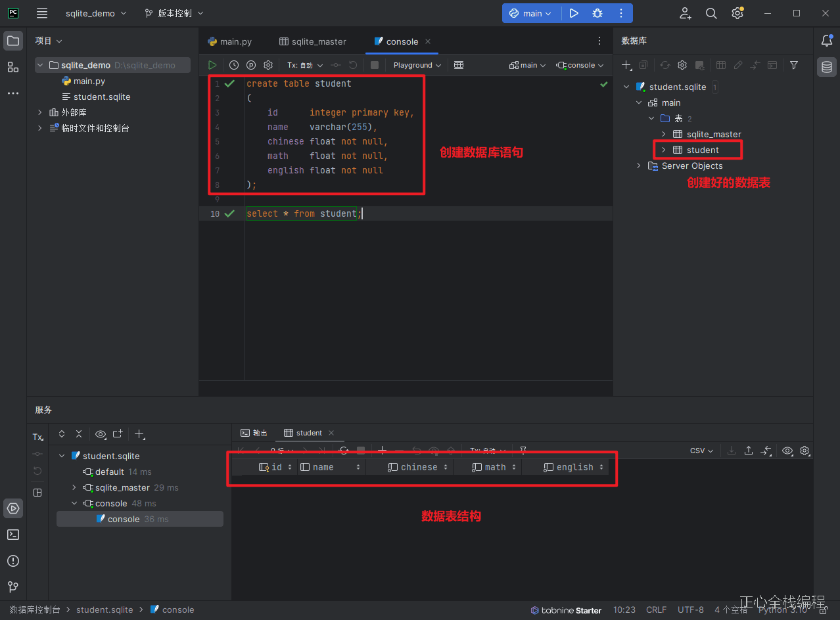Switch to the sqlite_master editor tab
The width and height of the screenshot is (840, 620).
pos(313,41)
